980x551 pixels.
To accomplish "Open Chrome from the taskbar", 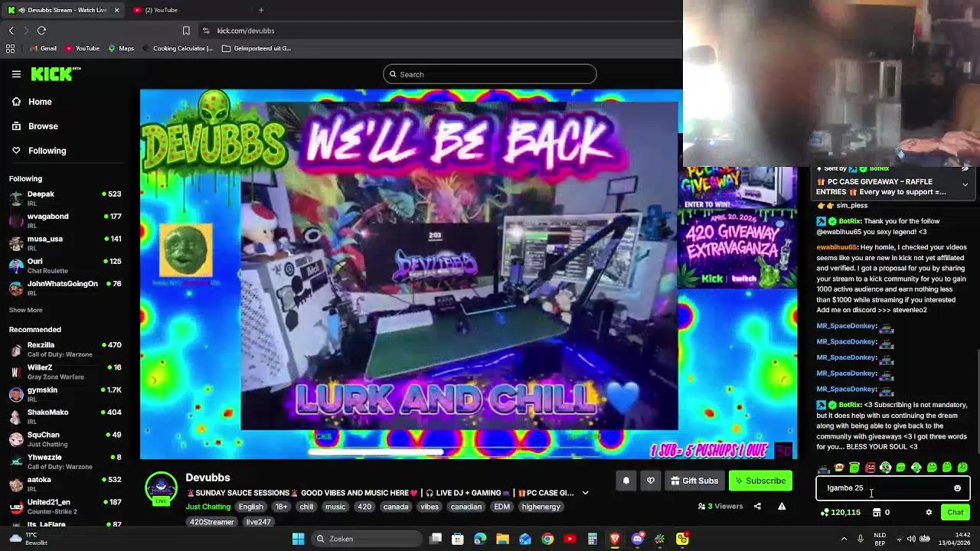I will pos(547,539).
